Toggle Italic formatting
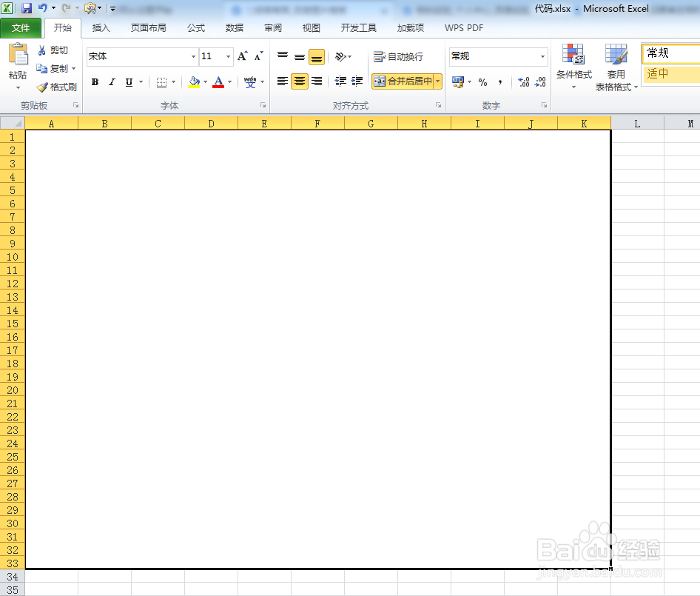This screenshot has width=700, height=596. point(112,82)
